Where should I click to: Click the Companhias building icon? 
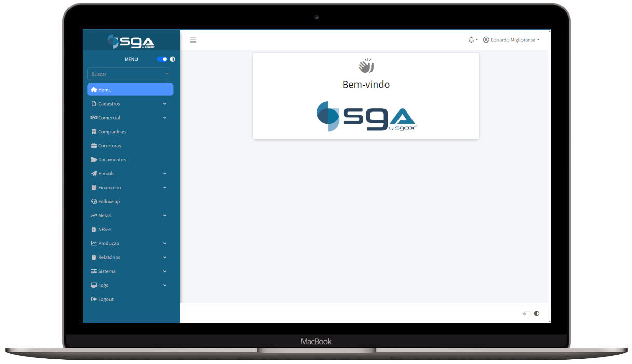click(x=94, y=132)
